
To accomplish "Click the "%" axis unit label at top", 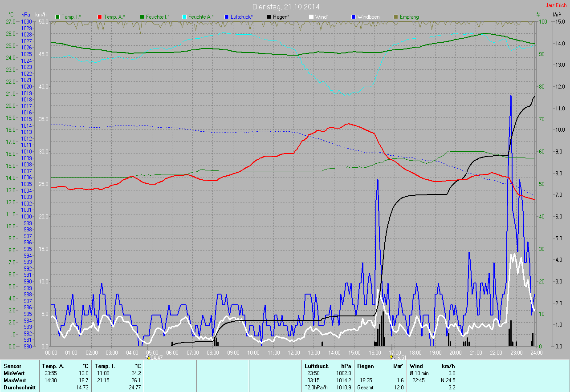I will (x=538, y=15).
